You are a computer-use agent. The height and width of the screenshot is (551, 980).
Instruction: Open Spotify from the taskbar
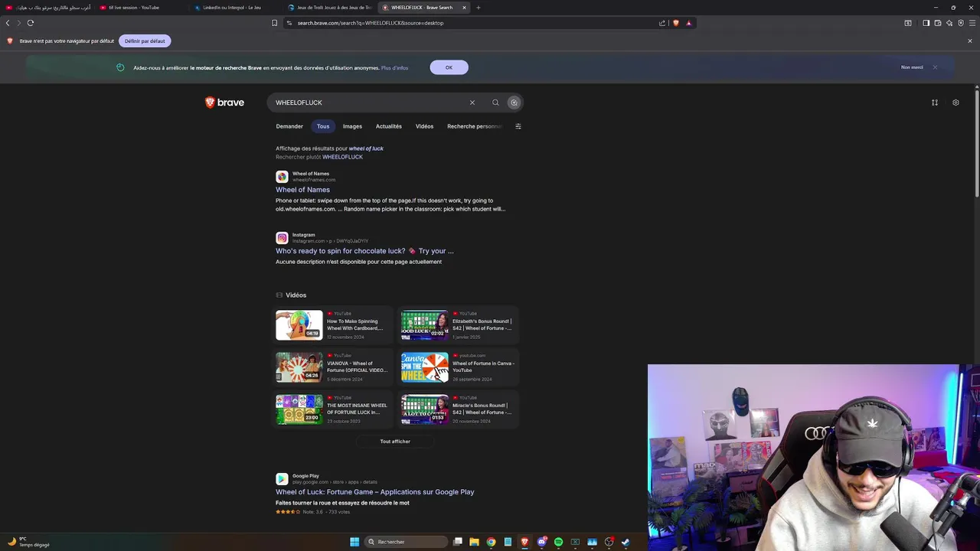(x=558, y=542)
